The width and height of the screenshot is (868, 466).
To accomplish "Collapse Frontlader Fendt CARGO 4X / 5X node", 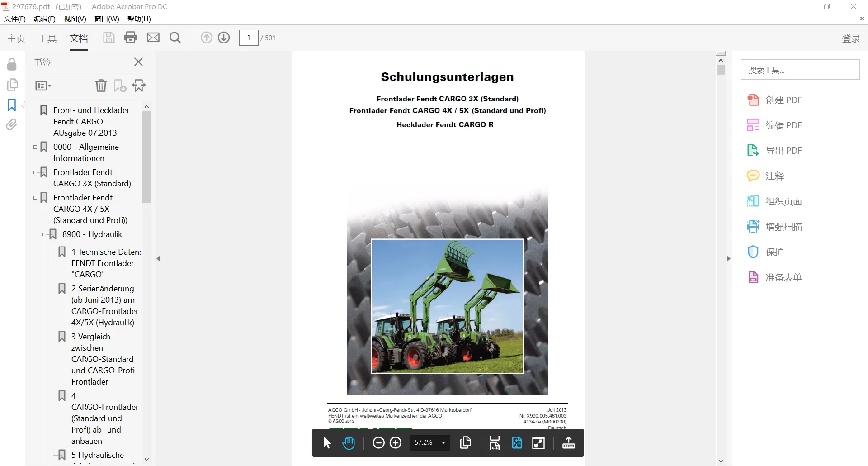I will pyautogui.click(x=35, y=198).
